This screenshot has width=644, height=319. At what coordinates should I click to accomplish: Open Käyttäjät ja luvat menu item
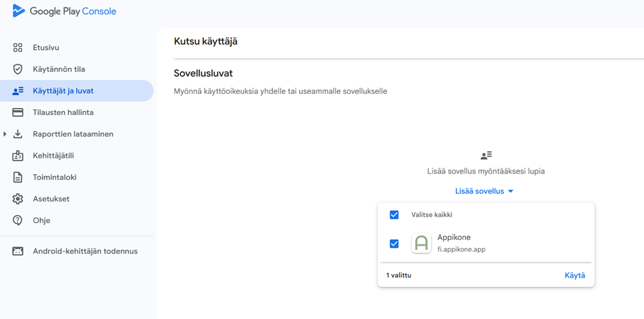(x=63, y=91)
